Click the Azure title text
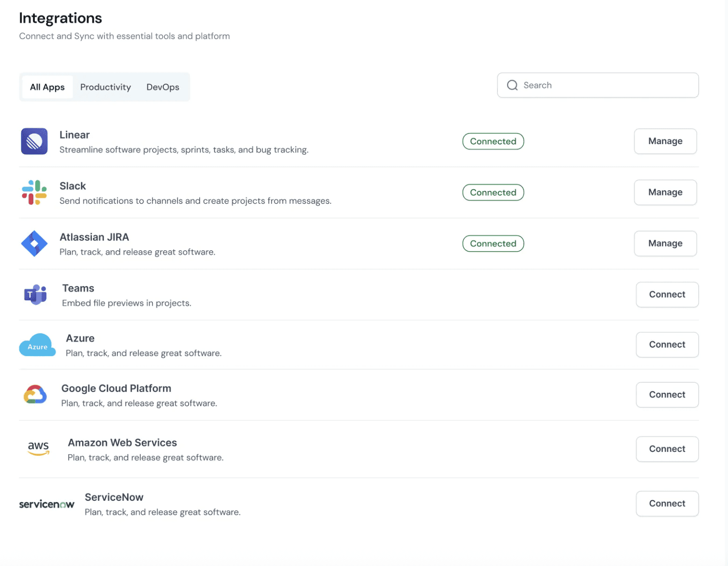Screen dimensions: 728x566 pos(80,338)
